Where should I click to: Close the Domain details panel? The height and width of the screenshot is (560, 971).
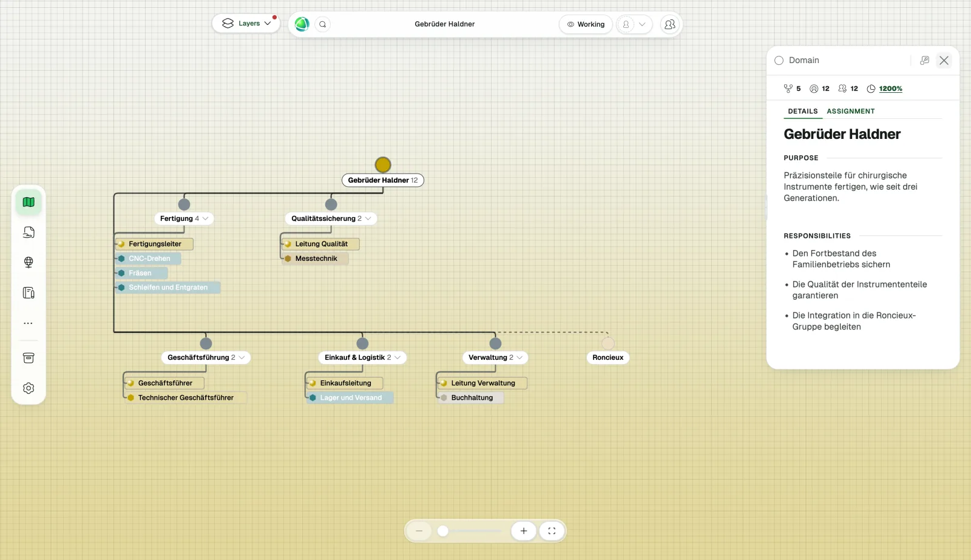[944, 60]
